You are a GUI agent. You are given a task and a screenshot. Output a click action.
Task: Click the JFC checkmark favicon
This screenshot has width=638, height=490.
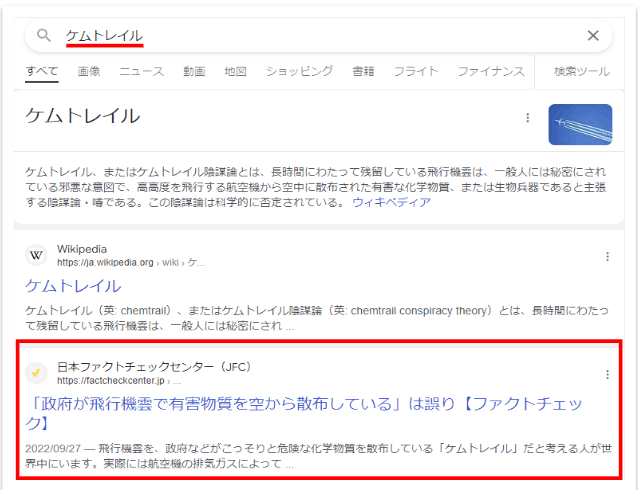pos(36,373)
